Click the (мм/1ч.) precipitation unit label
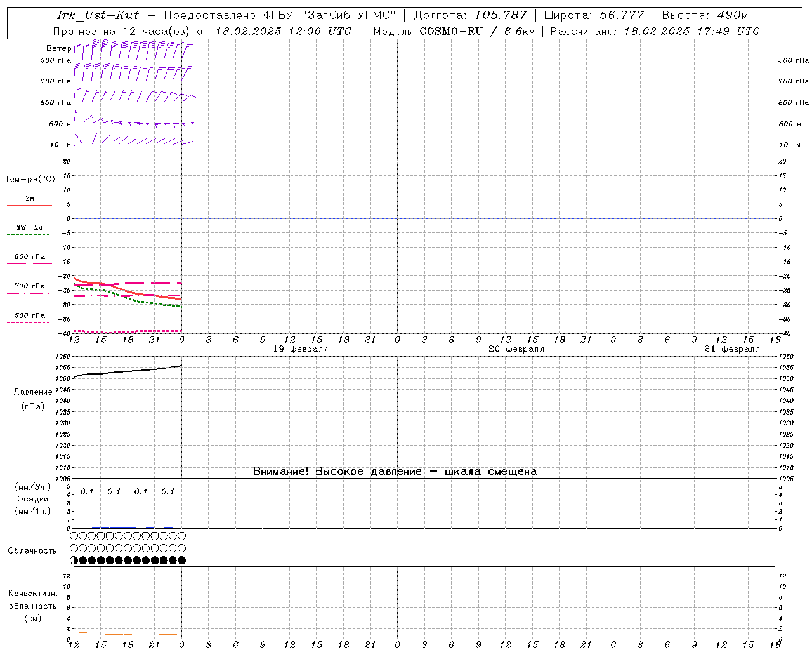This screenshot has width=812, height=650. pos(32,511)
